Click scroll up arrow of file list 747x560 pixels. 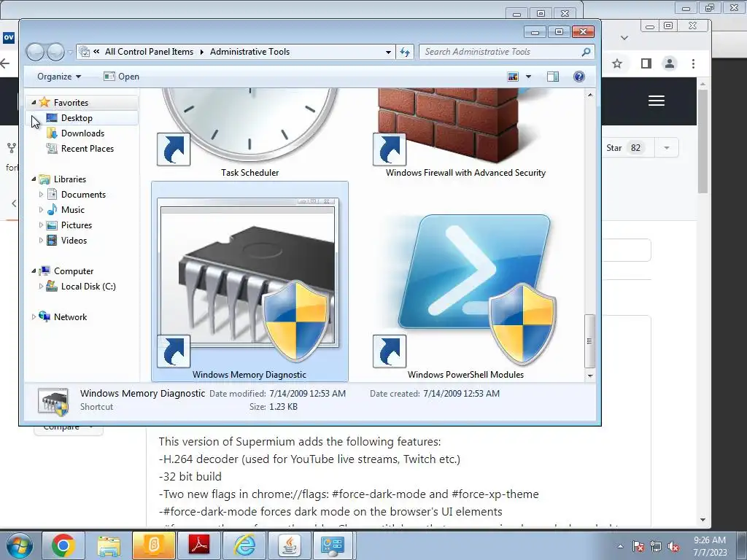(589, 95)
